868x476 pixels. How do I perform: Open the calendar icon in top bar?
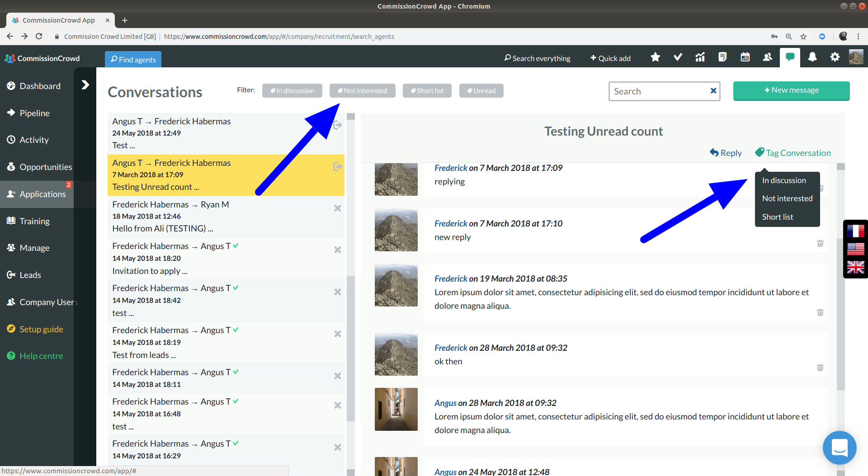(745, 57)
